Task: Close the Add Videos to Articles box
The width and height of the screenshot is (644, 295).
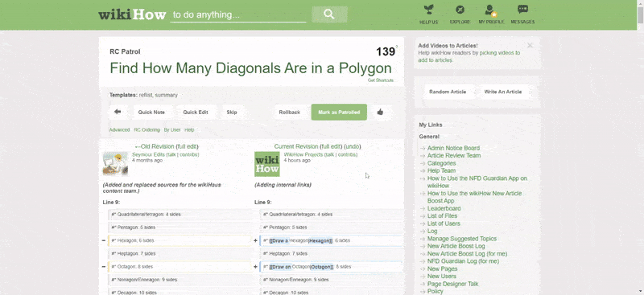Action: [x=530, y=45]
